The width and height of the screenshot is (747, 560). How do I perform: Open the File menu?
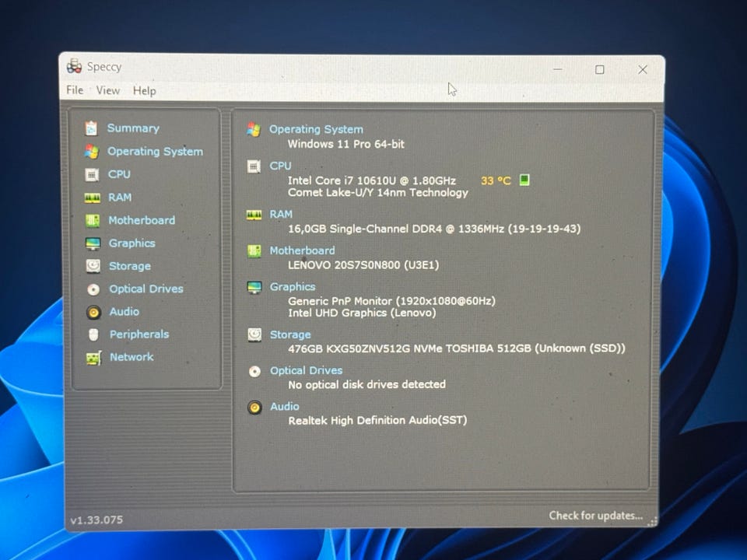pos(75,90)
